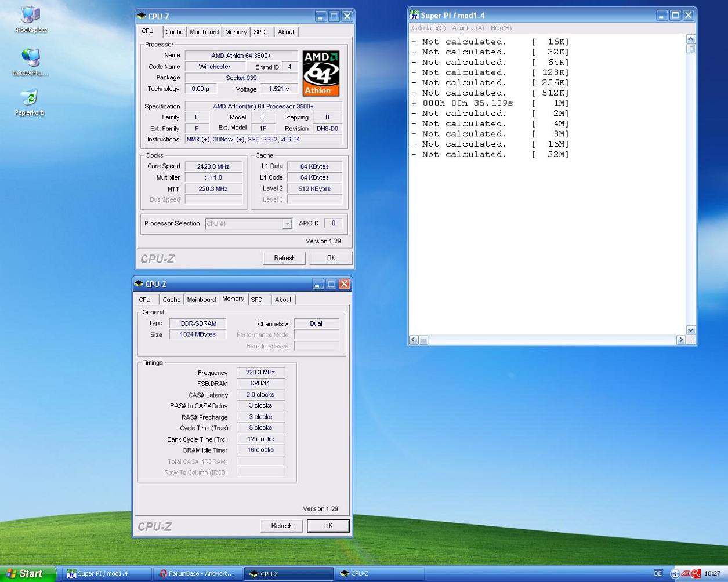Close the Super PI window
Image resolution: width=728 pixels, height=582 pixels.
click(689, 16)
